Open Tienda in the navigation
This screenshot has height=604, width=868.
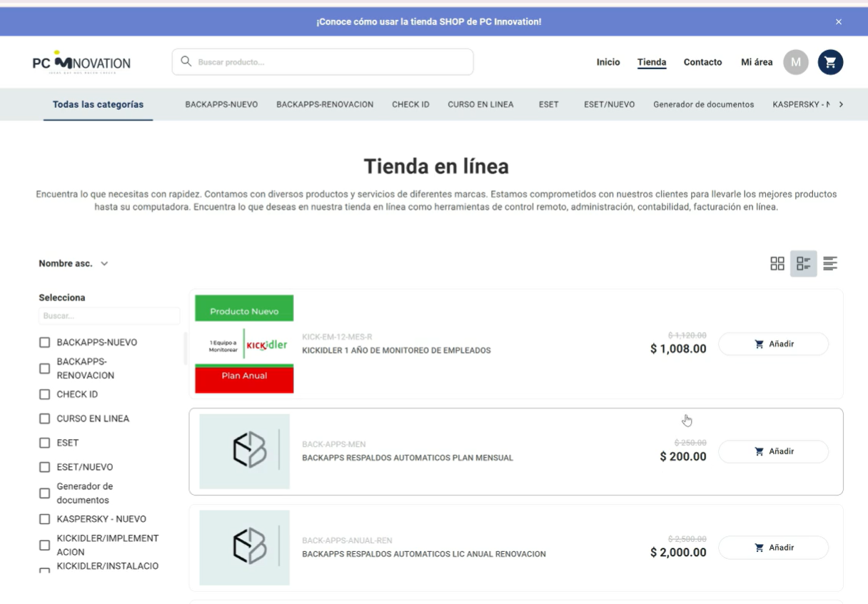(652, 62)
